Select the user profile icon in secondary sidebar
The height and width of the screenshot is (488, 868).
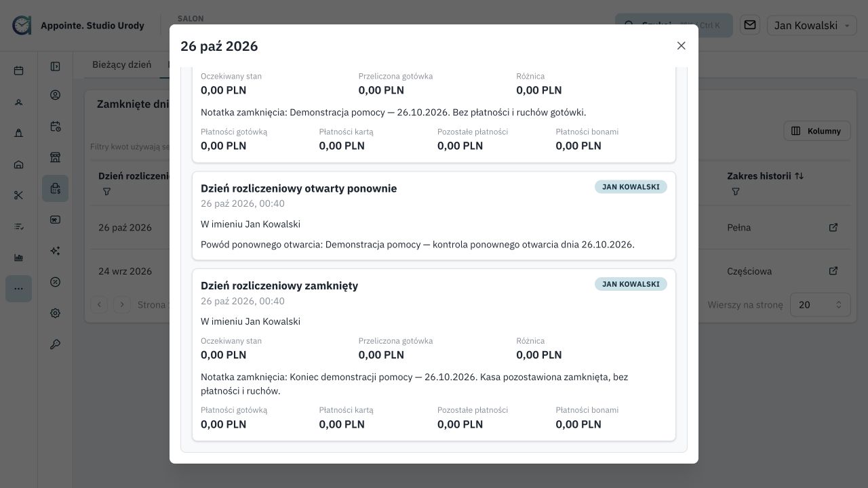click(56, 95)
